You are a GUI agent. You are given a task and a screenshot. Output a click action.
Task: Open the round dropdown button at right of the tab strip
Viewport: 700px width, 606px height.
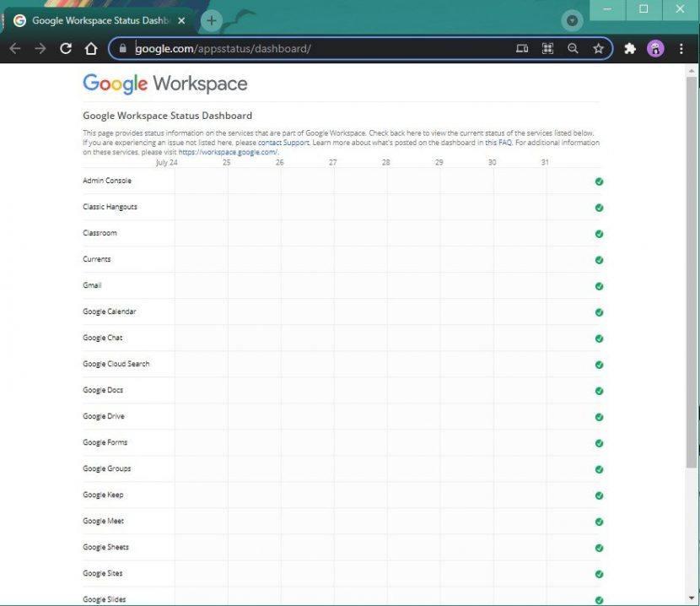(572, 20)
